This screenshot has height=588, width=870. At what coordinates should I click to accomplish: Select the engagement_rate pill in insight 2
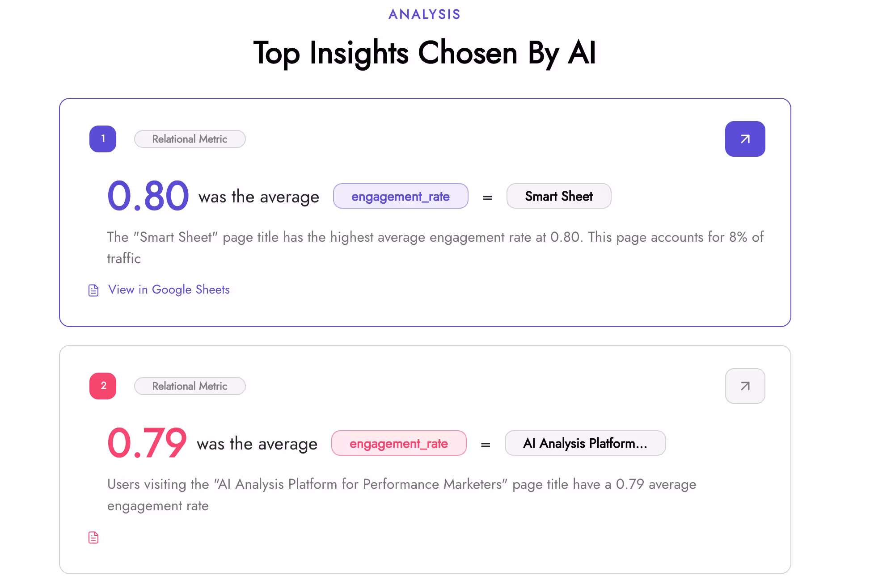(x=399, y=443)
